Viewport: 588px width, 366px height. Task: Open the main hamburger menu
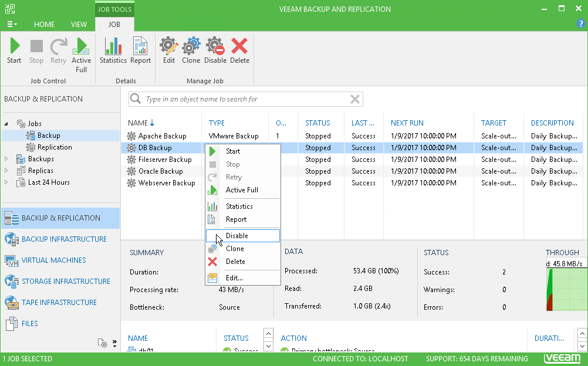(12, 25)
